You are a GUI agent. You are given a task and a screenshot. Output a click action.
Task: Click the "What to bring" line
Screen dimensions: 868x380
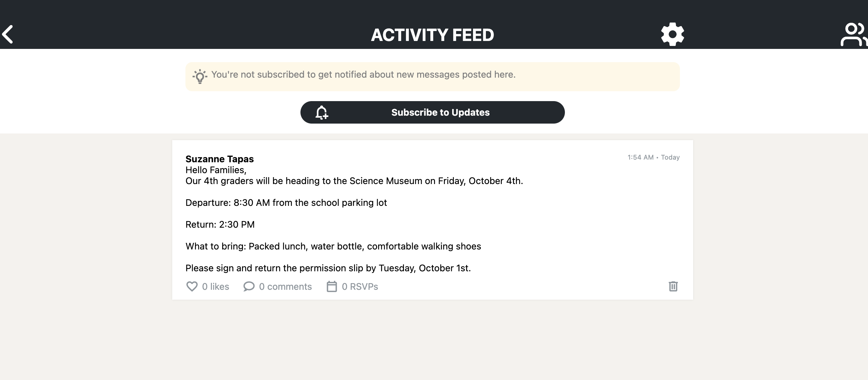coord(333,246)
